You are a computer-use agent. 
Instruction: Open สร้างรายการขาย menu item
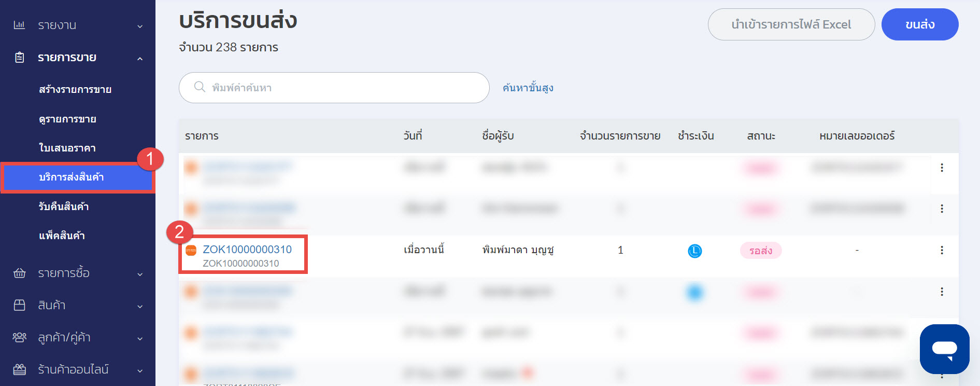tap(75, 89)
